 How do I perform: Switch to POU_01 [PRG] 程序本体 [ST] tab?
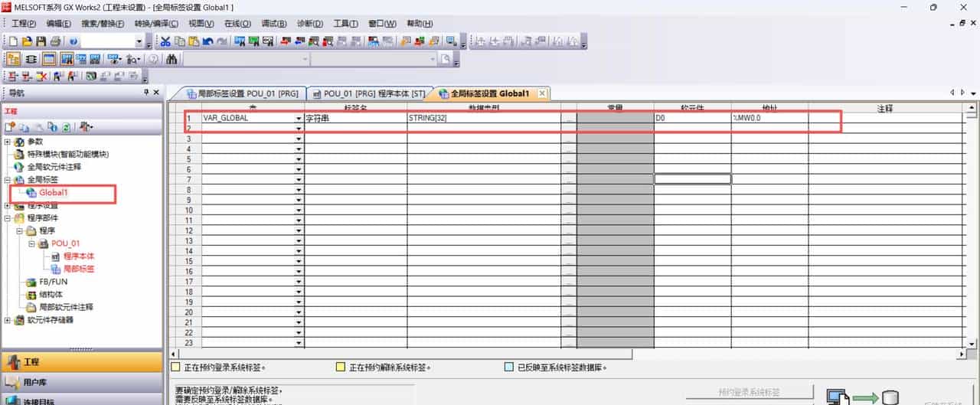(369, 93)
